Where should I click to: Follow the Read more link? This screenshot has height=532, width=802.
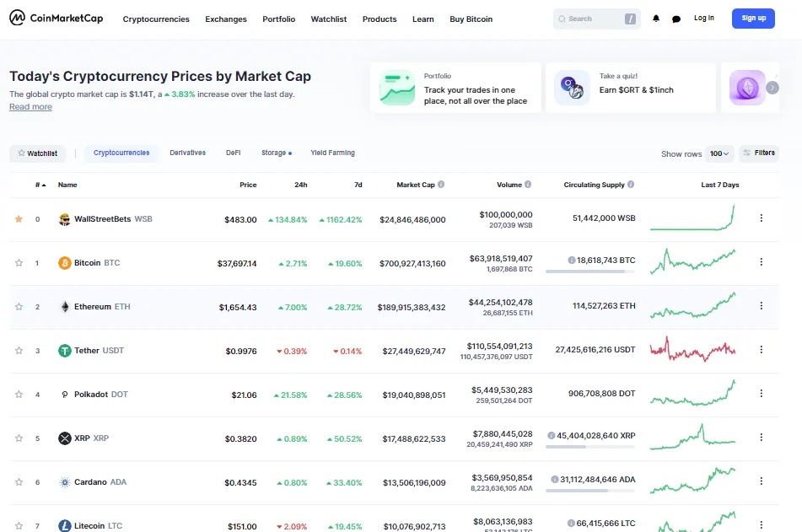click(x=30, y=106)
